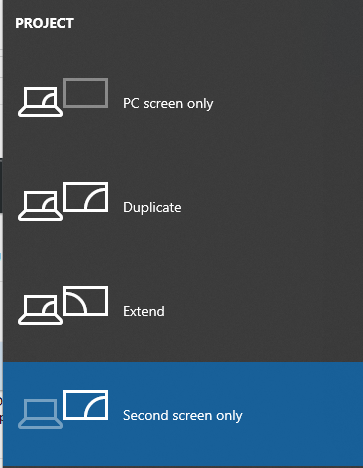Image resolution: width=363 pixels, height=468 pixels.
Task: Choose the Duplicate display mode option
Action: pyautogui.click(x=183, y=206)
